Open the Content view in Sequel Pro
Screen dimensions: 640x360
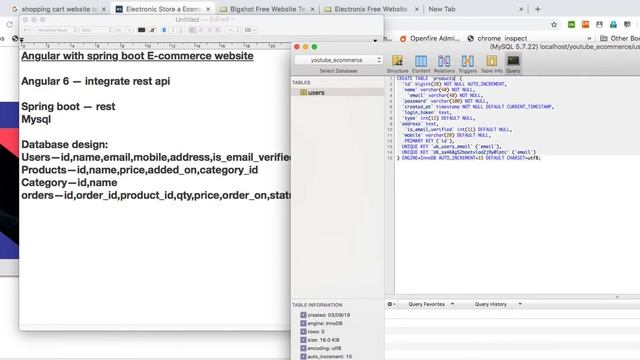421,64
